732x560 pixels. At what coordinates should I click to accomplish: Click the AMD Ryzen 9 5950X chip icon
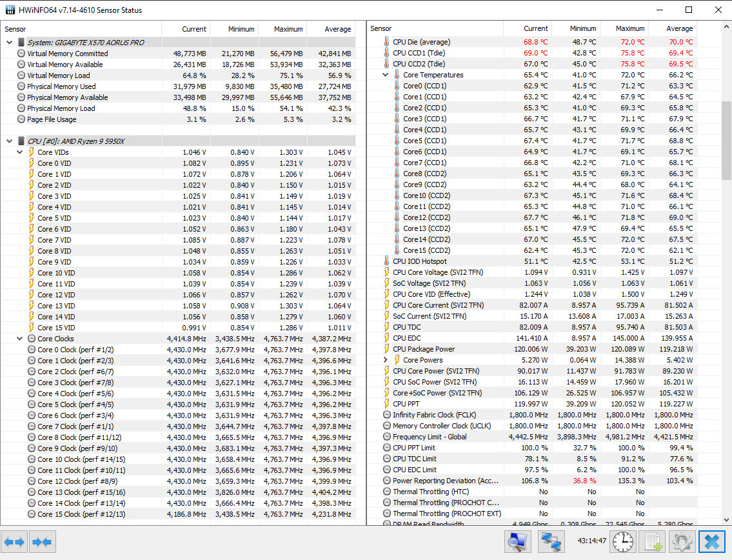coord(21,141)
